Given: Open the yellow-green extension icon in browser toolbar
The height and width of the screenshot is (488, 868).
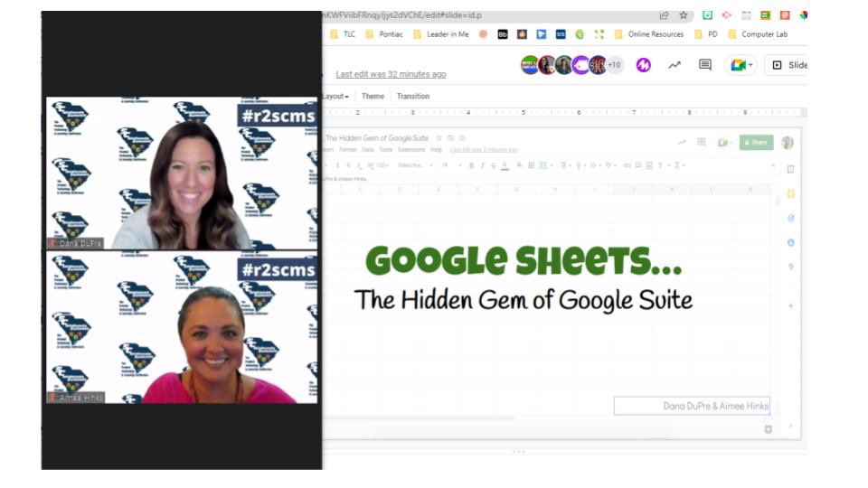Looking at the screenshot, I should point(765,15).
